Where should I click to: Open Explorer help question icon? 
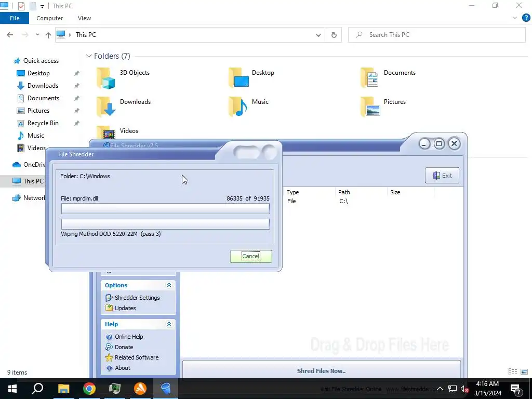(x=526, y=18)
